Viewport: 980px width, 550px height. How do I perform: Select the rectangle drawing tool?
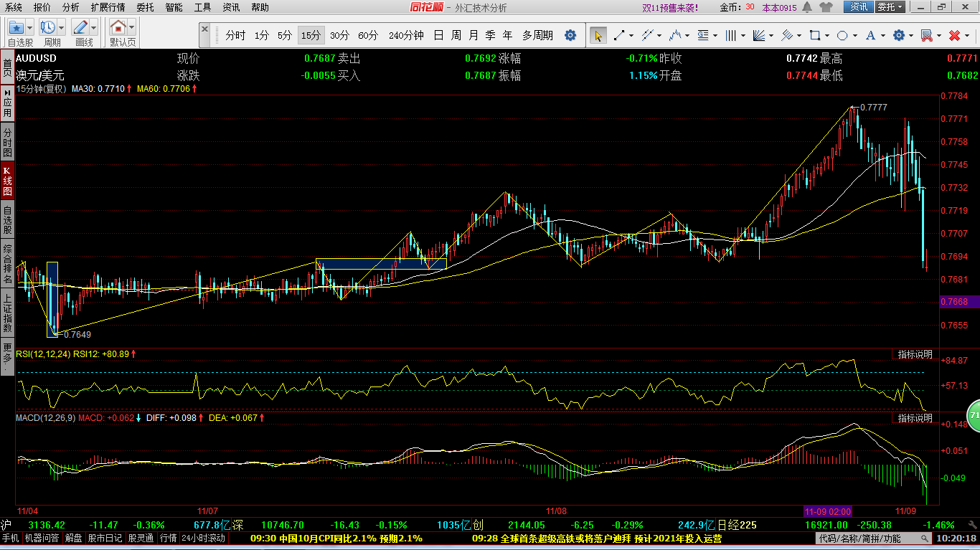click(814, 35)
